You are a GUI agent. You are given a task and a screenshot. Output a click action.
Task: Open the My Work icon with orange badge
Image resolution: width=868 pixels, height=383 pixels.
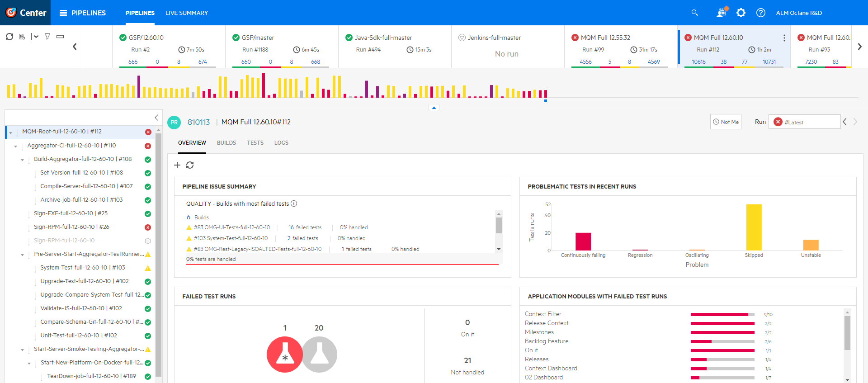click(721, 13)
